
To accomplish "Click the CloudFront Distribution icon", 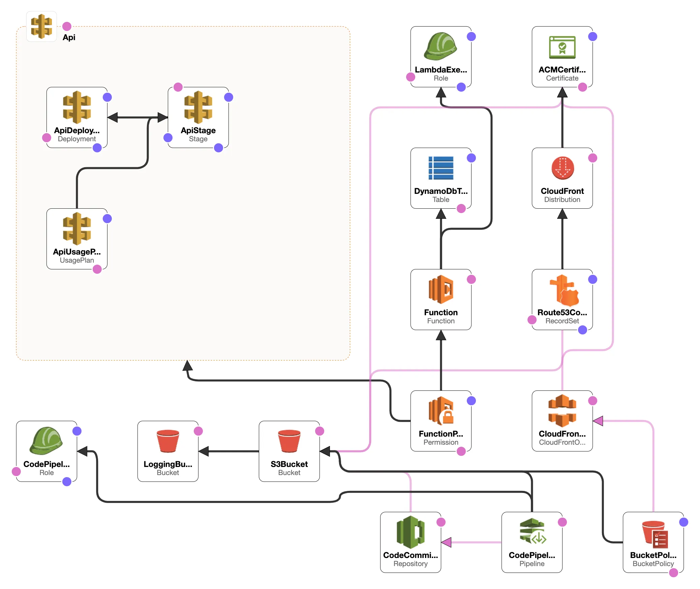I will tap(562, 168).
